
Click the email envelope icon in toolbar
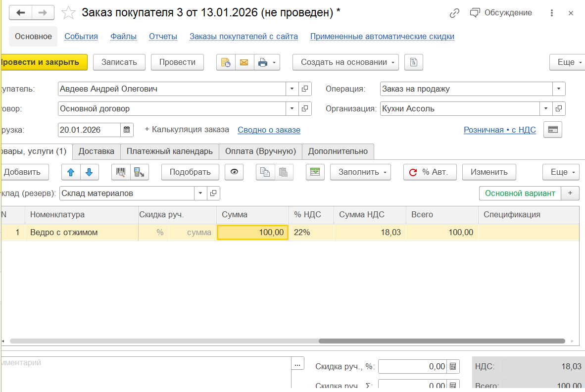[244, 62]
